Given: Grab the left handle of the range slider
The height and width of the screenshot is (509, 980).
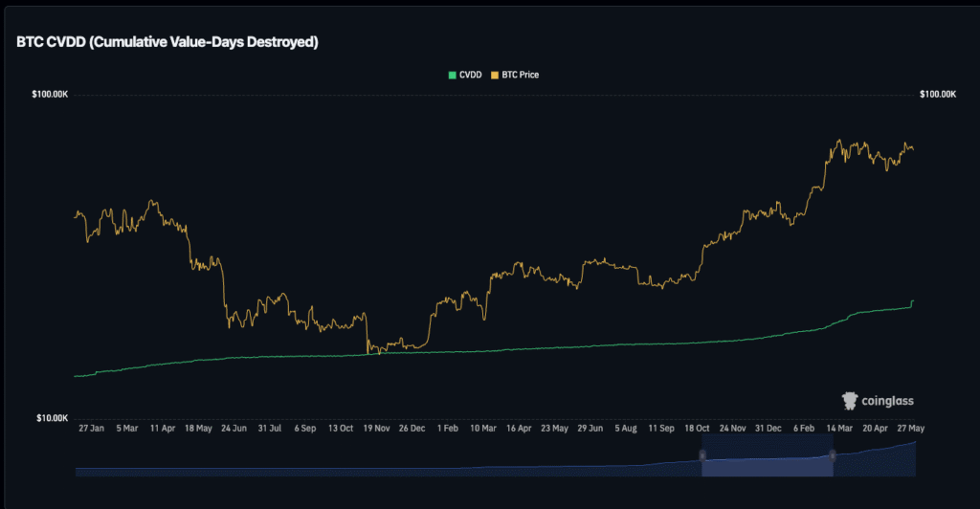Looking at the screenshot, I should tap(702, 455).
